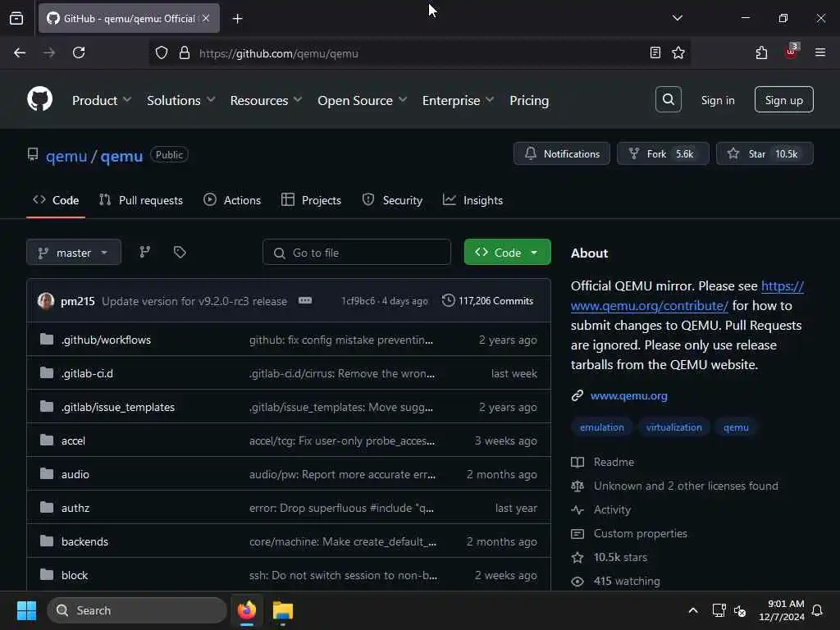Viewport: 840px width, 630px height.
Task: Open Firefox hamburger application menu
Action: point(820,53)
